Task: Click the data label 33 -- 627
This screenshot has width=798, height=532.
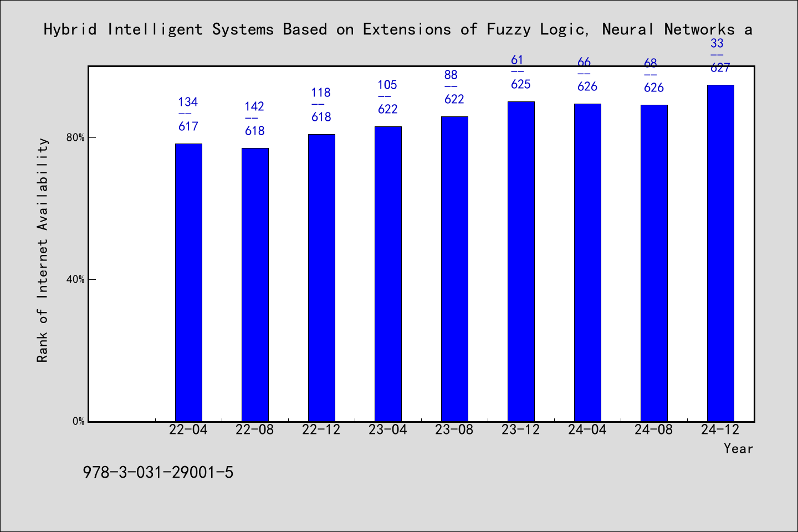Action: pos(720,55)
